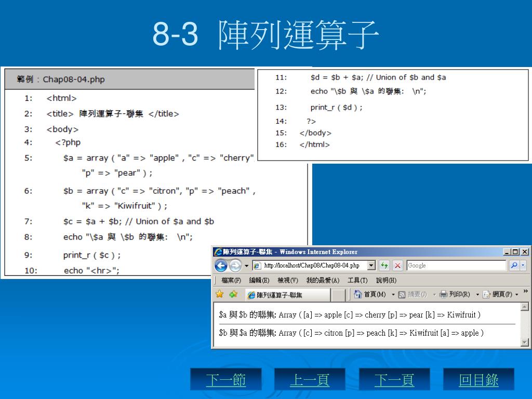Click the 摘要(J) feeds icon
The image size is (532, 399).
pyautogui.click(x=402, y=295)
